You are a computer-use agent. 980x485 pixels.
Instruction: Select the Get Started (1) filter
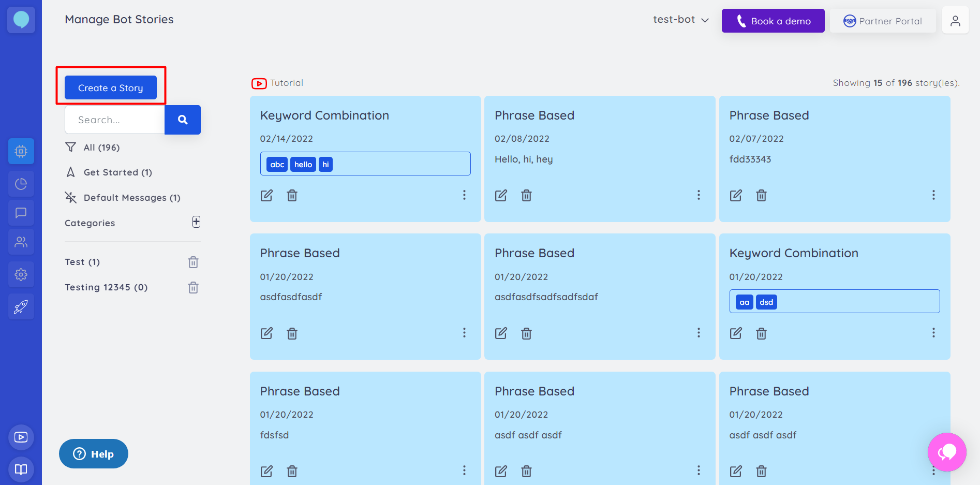pyautogui.click(x=117, y=172)
